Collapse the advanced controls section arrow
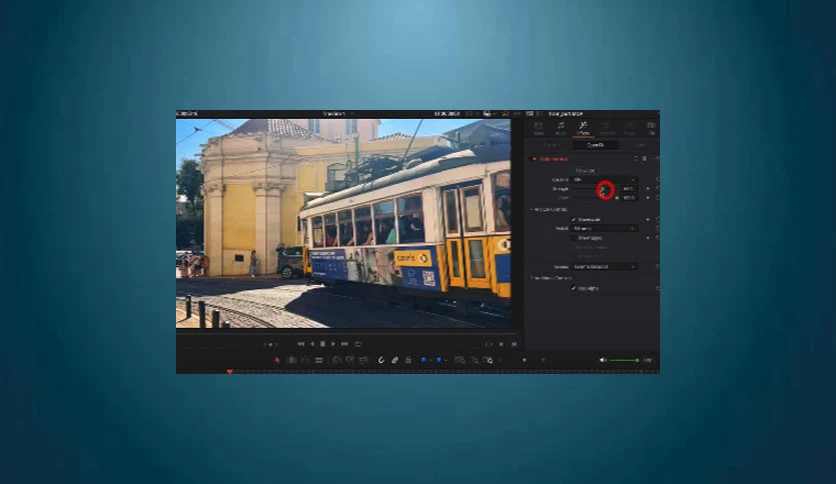Image resolution: width=836 pixels, height=484 pixels. pyautogui.click(x=532, y=209)
